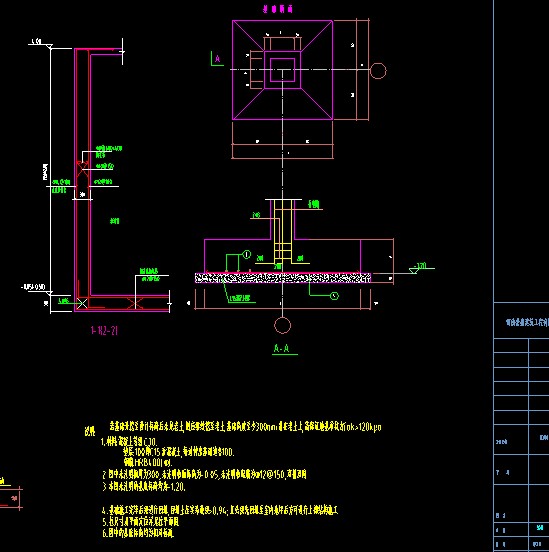Select the empty axis bubble above A-A

point(282,325)
